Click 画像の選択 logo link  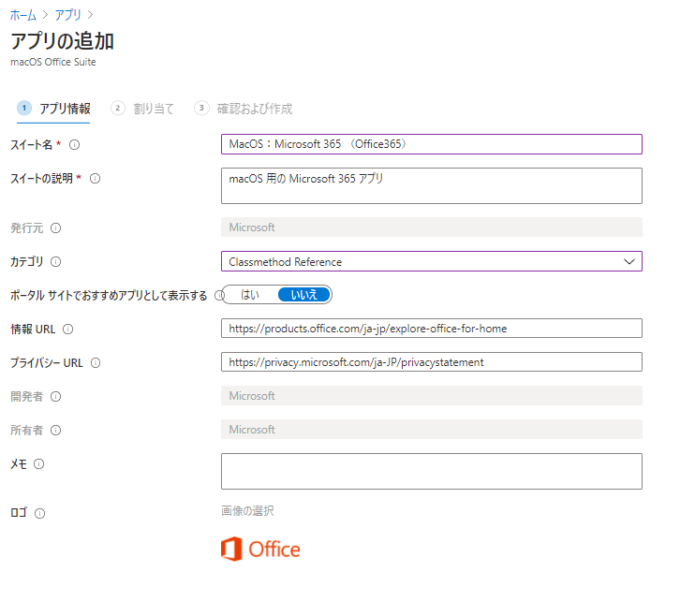[247, 511]
